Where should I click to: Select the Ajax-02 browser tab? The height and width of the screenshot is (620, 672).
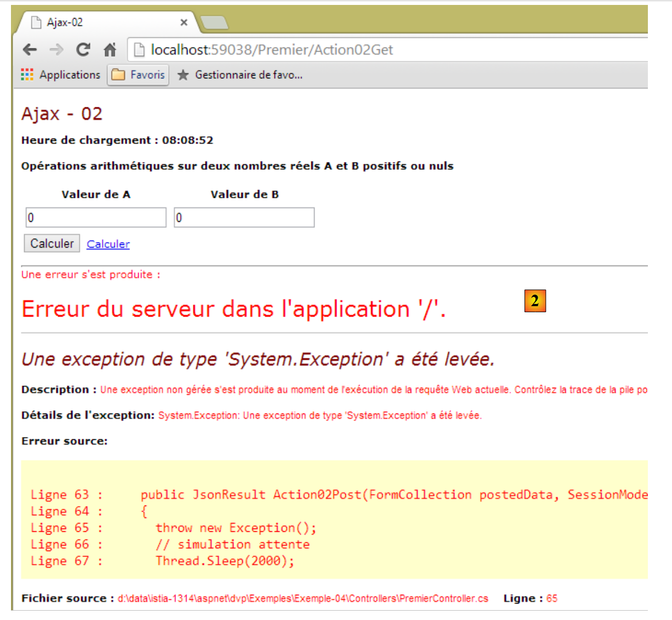[x=99, y=22]
